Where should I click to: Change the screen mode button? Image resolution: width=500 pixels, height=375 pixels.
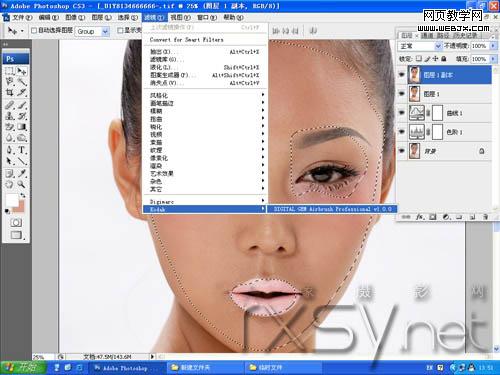(x=16, y=235)
